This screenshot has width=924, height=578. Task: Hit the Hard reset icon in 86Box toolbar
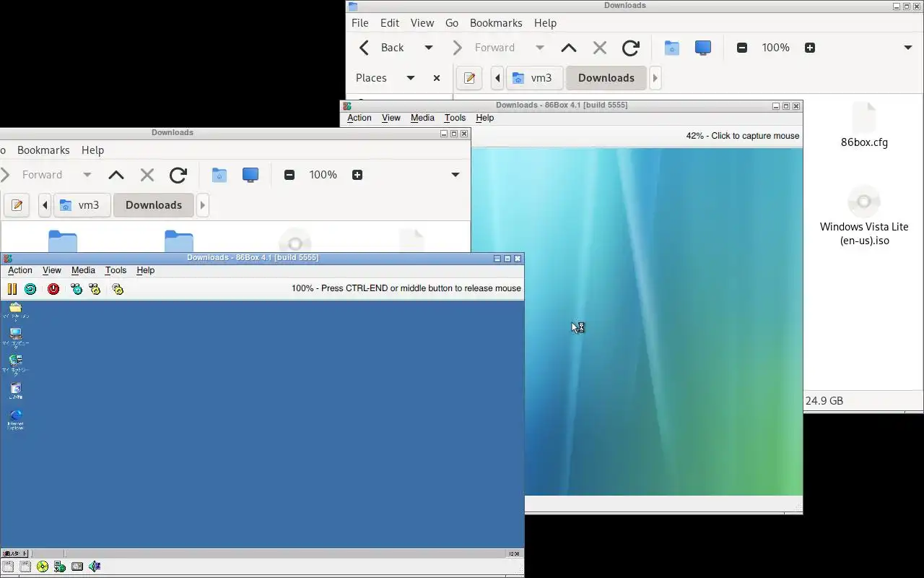pyautogui.click(x=30, y=289)
